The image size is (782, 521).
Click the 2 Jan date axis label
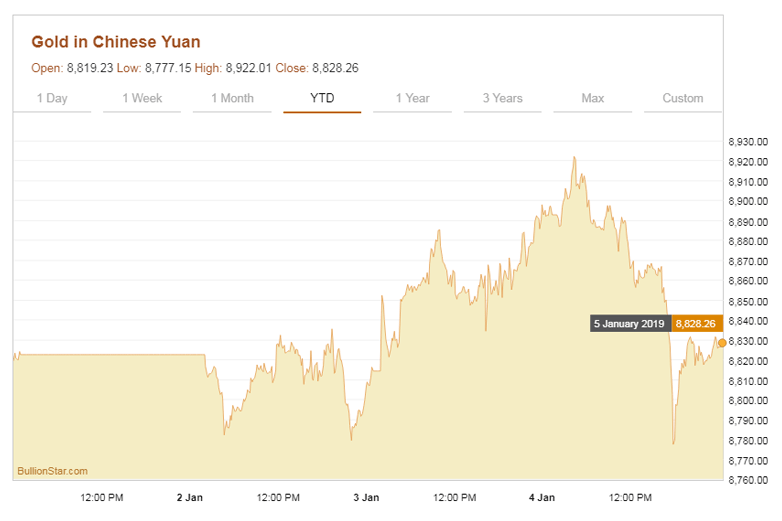(189, 497)
